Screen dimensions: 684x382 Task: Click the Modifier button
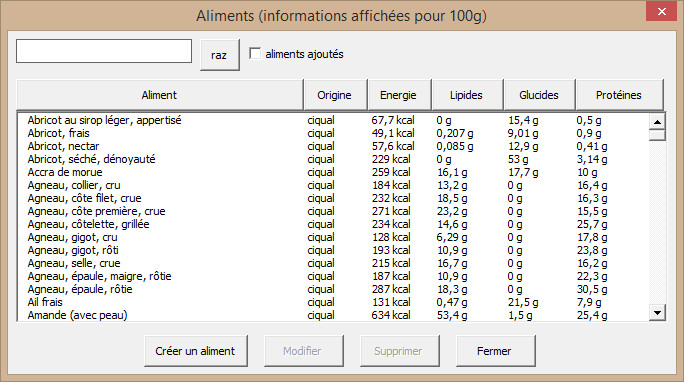[303, 351]
